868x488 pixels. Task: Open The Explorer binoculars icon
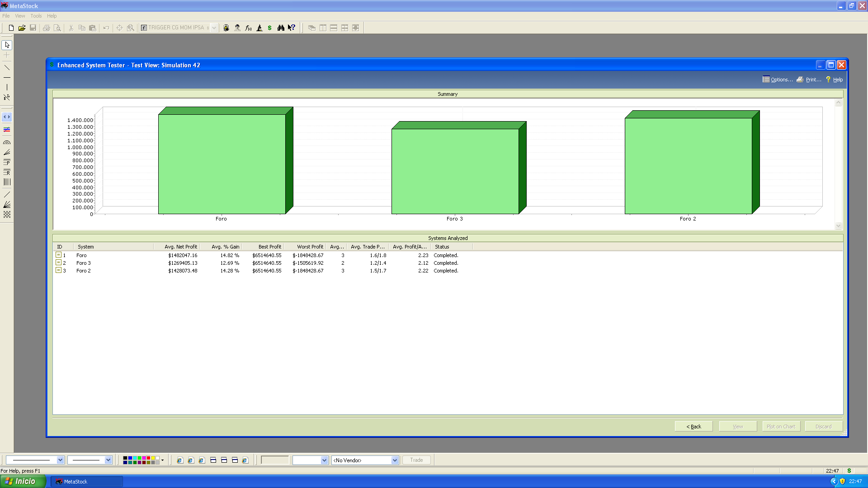pos(281,28)
